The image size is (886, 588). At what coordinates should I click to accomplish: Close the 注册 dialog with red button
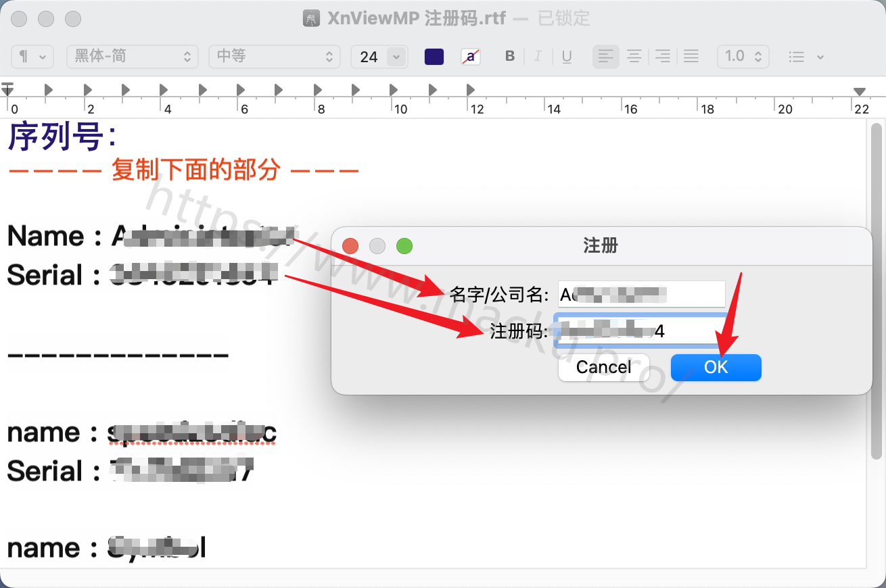pyautogui.click(x=350, y=246)
